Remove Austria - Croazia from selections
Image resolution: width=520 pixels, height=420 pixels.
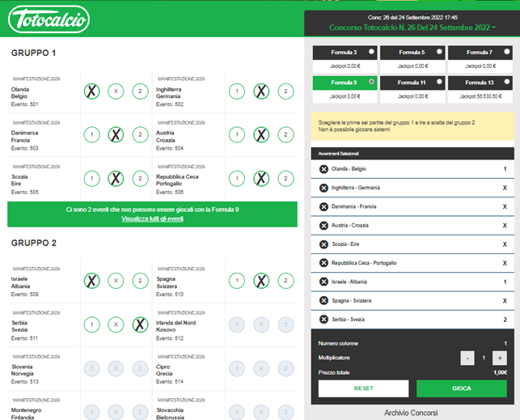323,225
